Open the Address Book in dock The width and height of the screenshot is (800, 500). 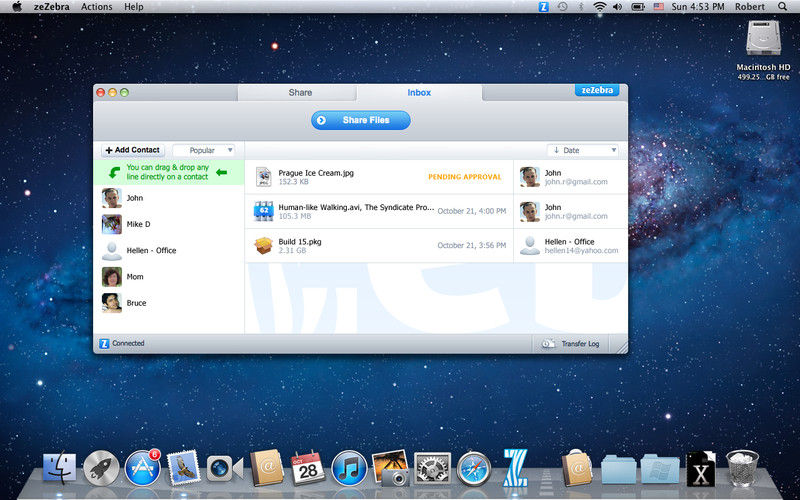266,467
